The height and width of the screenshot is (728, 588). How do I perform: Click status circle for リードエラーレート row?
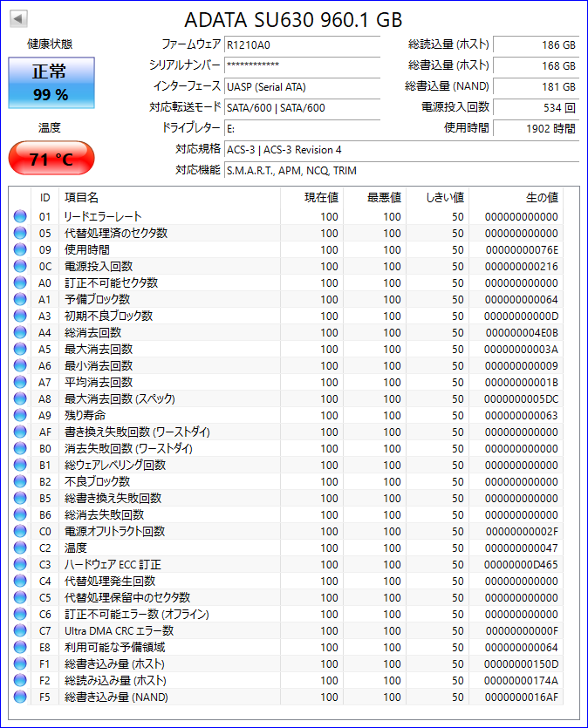(20, 216)
